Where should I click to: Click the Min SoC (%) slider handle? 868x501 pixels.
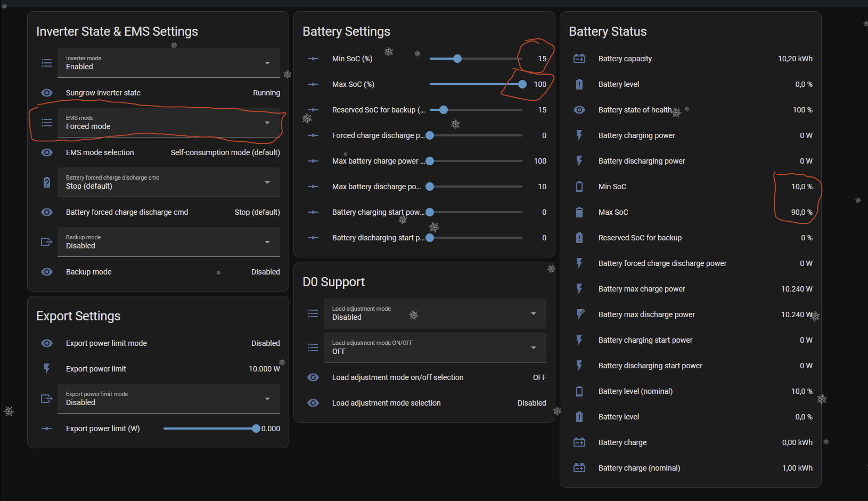(457, 59)
